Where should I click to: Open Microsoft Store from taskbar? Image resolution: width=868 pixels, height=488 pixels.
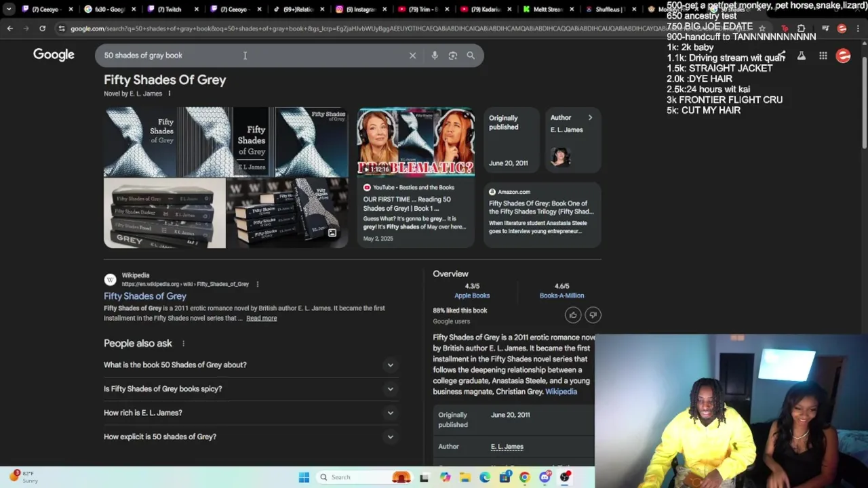505,477
